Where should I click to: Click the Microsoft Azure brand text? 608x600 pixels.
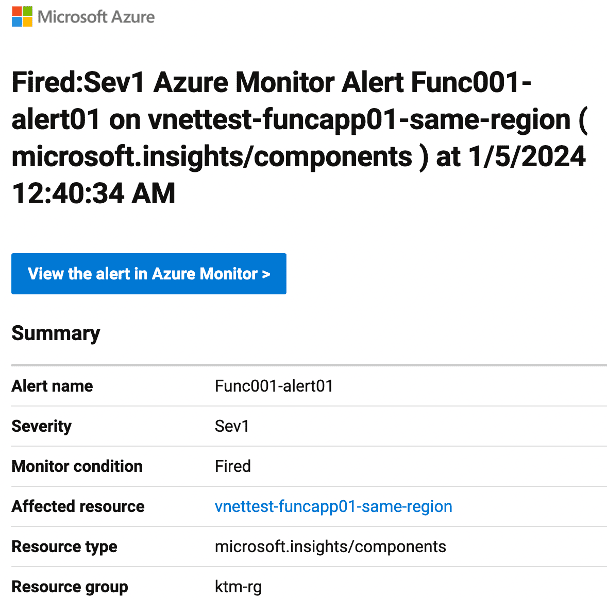coord(96,17)
